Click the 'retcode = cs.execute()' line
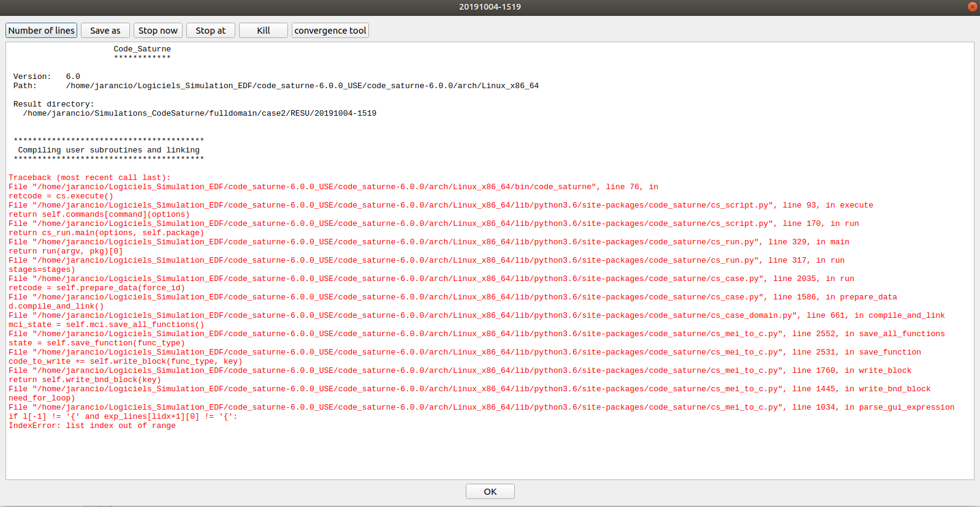Screen dimensions: 980x507 click(61, 196)
